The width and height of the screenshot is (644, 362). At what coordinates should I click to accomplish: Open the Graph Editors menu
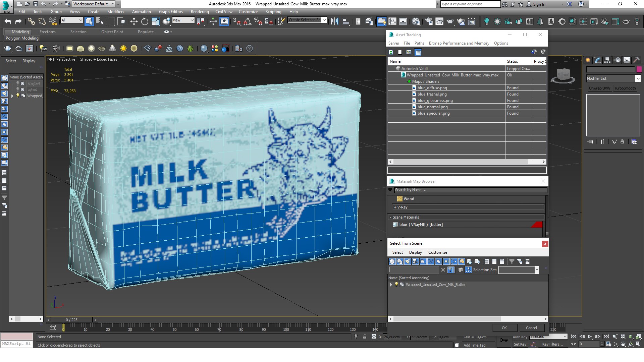[171, 12]
